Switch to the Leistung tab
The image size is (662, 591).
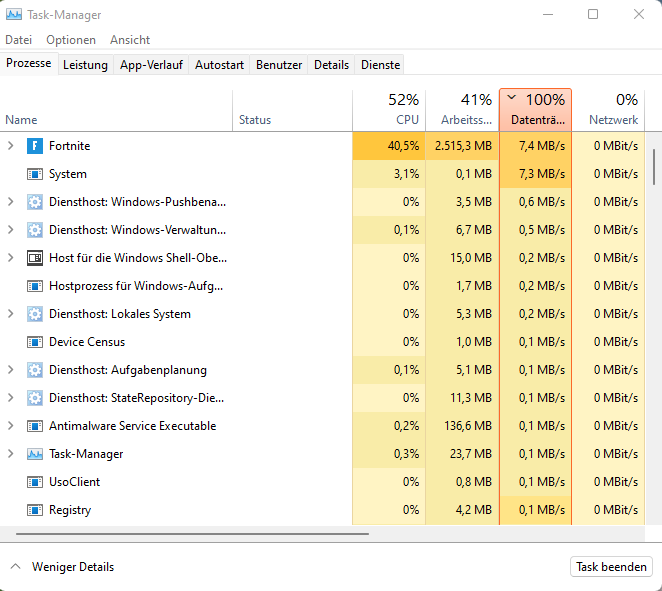(85, 65)
